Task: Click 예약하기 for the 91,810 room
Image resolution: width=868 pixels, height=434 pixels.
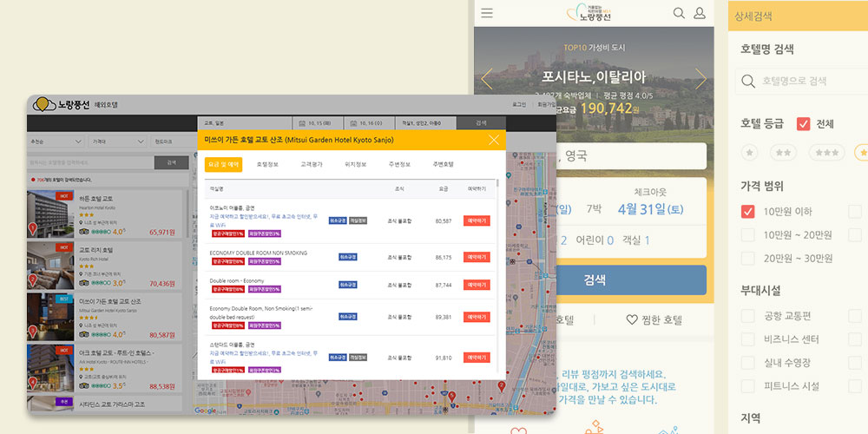Action: [477, 358]
